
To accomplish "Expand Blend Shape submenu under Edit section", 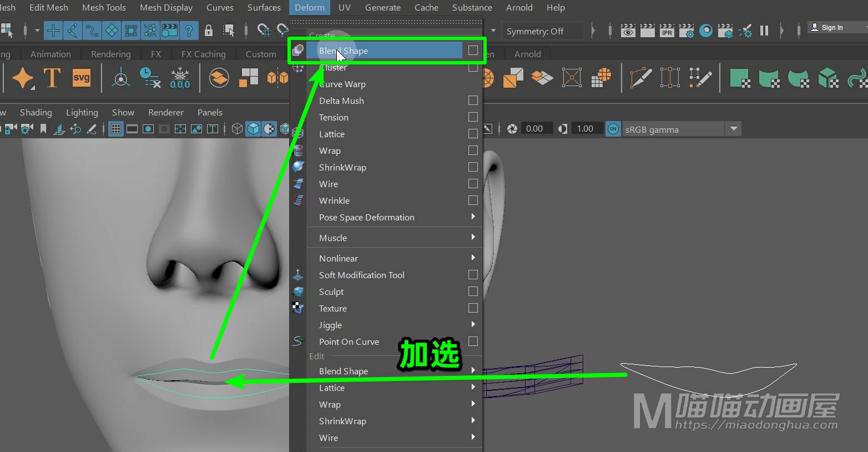I will [395, 371].
